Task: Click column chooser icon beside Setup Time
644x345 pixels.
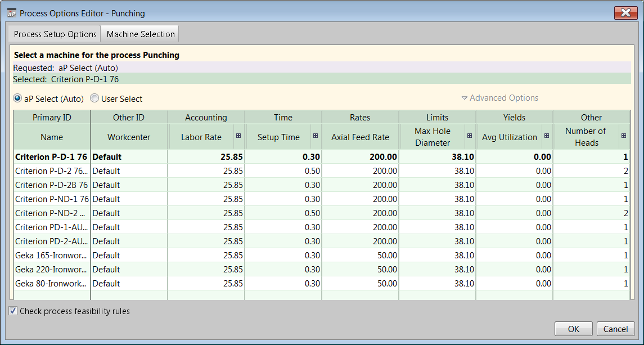Action: pos(316,136)
